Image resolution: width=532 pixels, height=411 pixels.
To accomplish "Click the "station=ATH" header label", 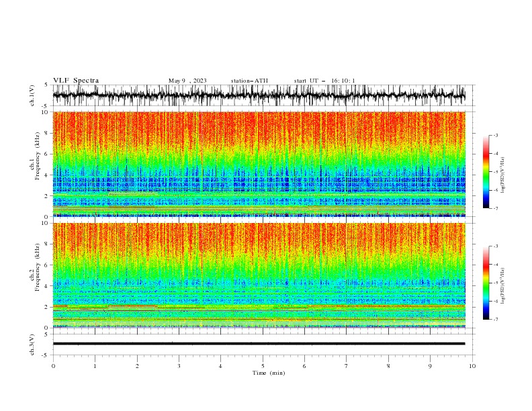I will (249, 81).
